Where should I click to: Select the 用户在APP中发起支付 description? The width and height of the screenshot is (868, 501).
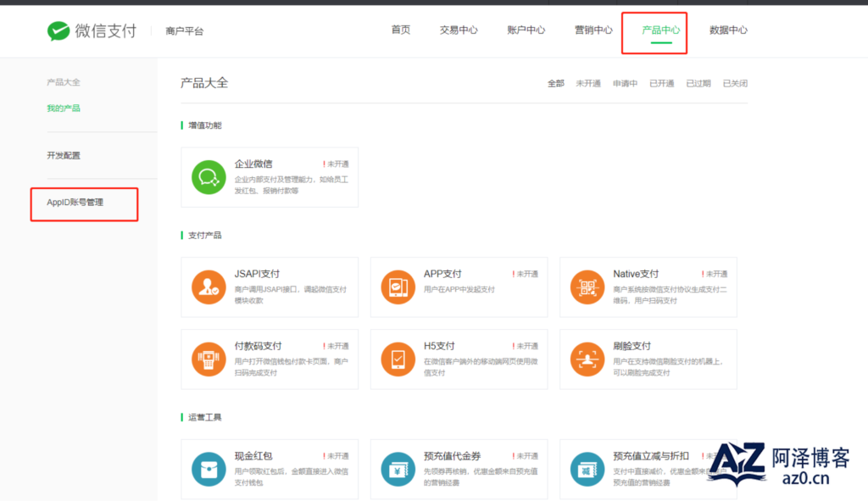pos(459,290)
